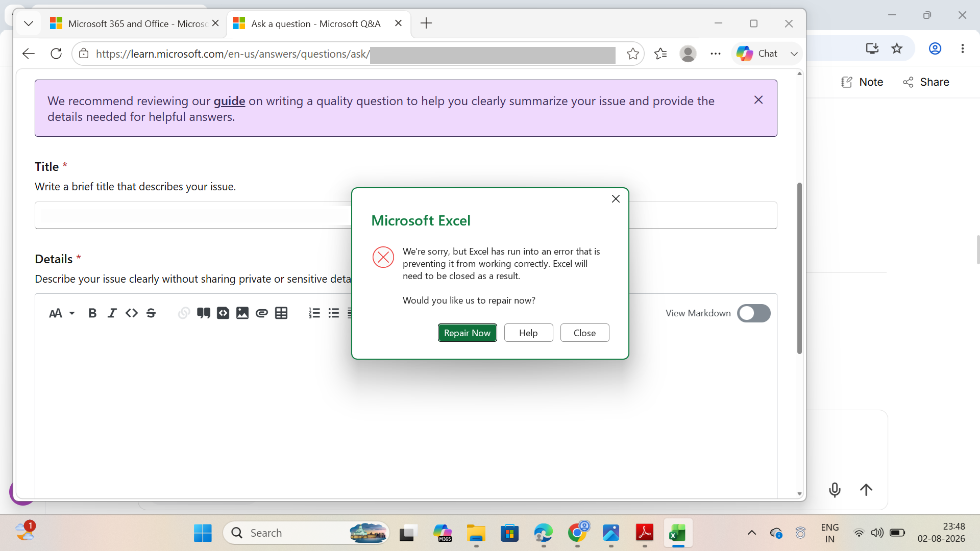
Task: Close the Ask a question tab
Action: [x=399, y=23]
